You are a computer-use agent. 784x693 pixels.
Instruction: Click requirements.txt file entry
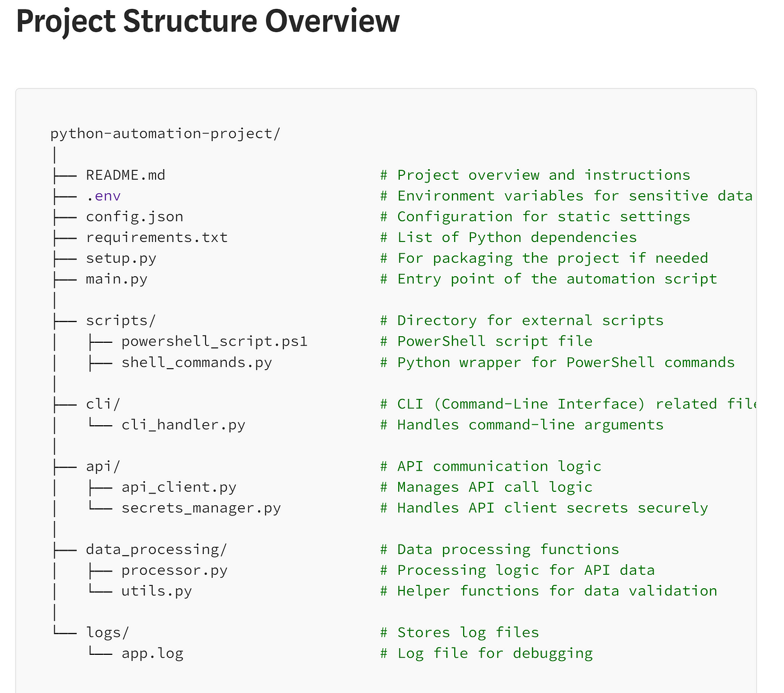coord(157,238)
